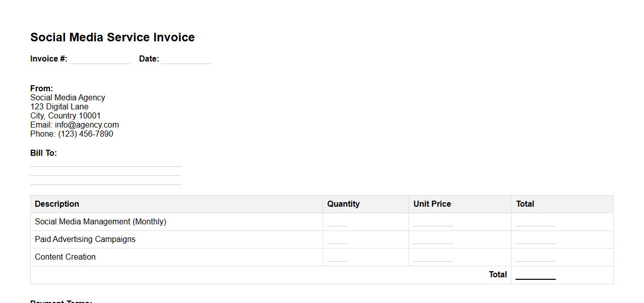Click Unit Price field for Content Creation
The image size is (644, 303).
click(433, 257)
